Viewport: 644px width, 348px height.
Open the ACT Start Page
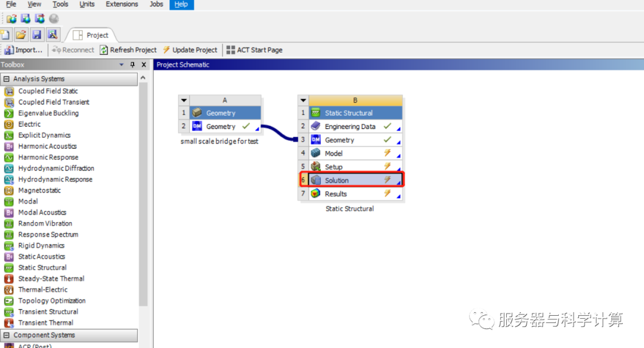point(254,50)
